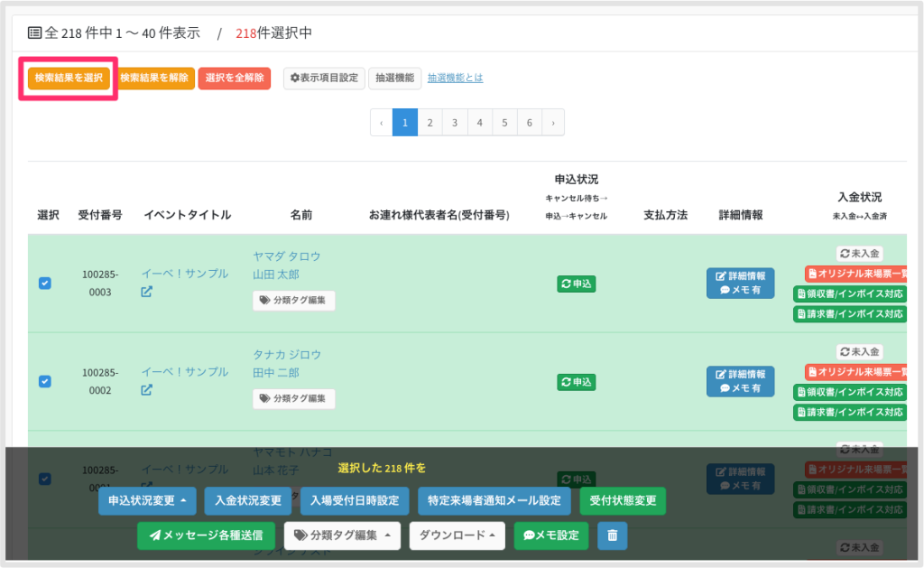Open 請求書/インボイス対応 for 田中 二郎 row

(x=850, y=413)
